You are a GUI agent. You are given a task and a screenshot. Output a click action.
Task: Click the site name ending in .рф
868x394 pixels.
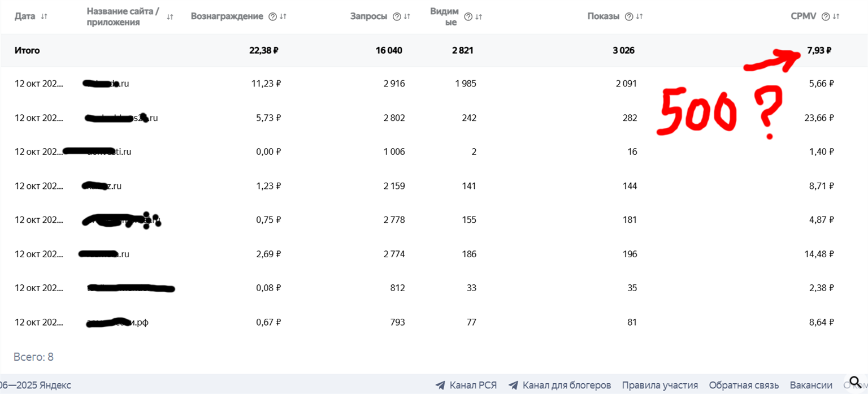click(x=118, y=323)
